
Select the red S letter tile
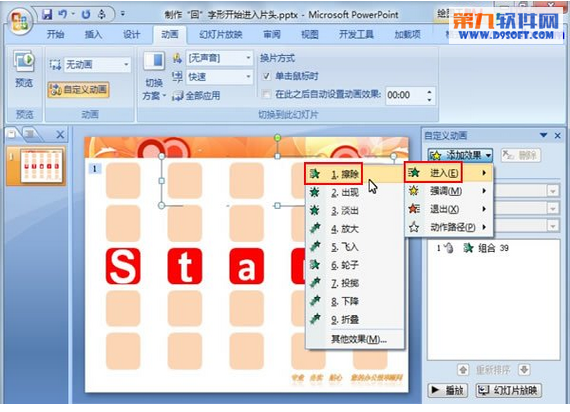coord(123,267)
